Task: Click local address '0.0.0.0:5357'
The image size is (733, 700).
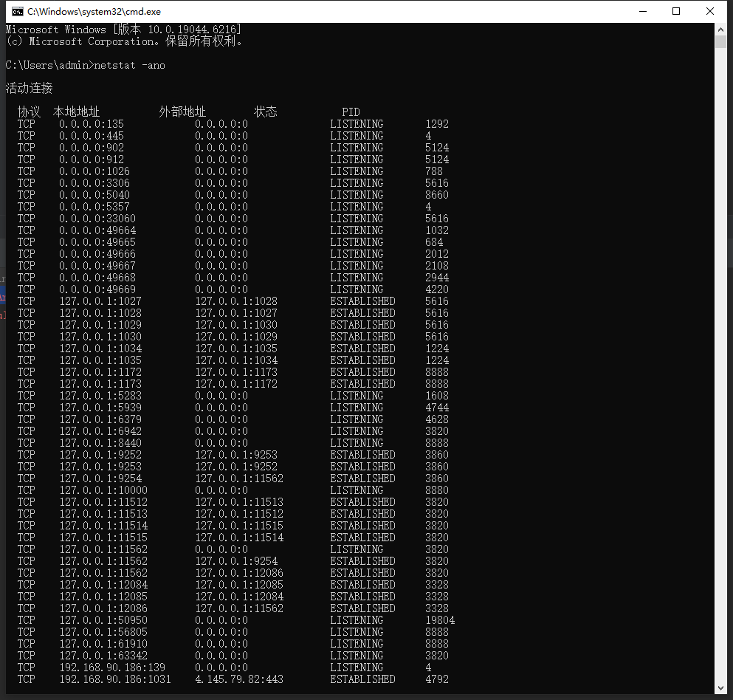Action: 94,207
